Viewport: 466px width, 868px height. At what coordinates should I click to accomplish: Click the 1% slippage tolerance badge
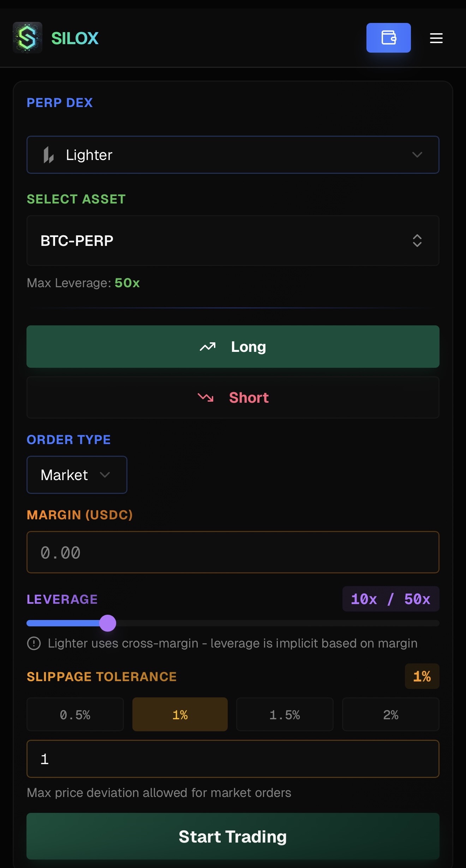[x=422, y=676]
